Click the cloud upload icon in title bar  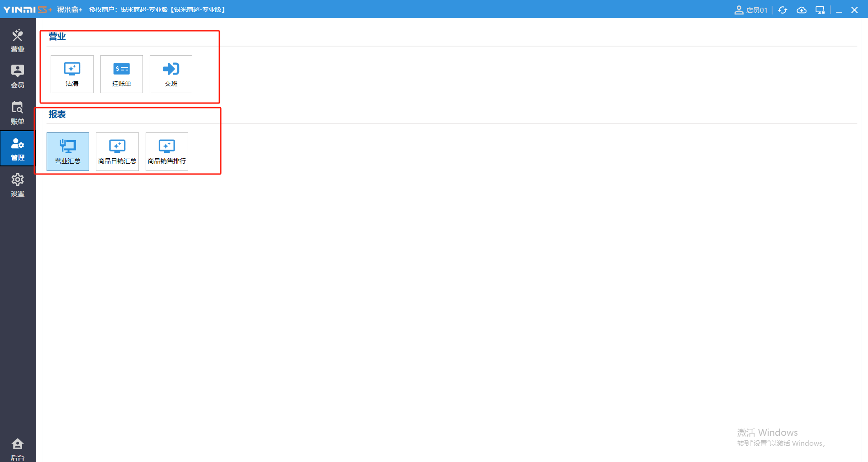802,10
